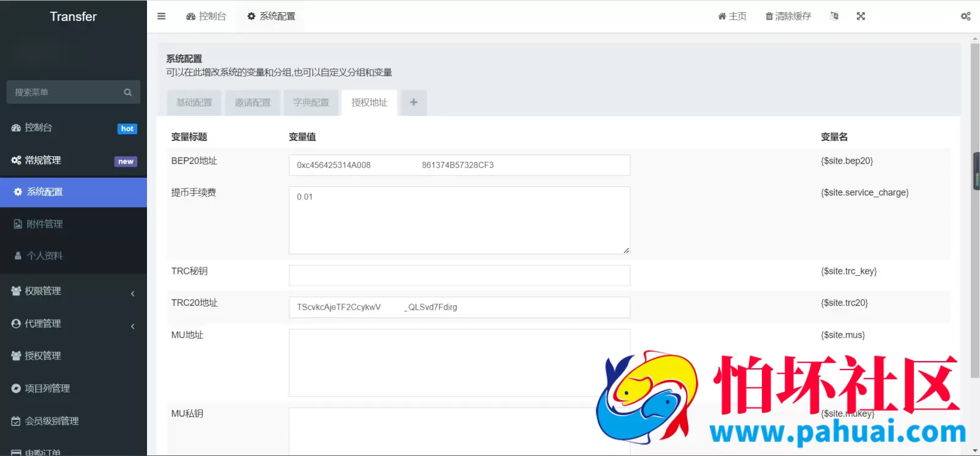The width and height of the screenshot is (980, 456).
Task: Edit the BEP20地址 input field
Action: [x=459, y=165]
